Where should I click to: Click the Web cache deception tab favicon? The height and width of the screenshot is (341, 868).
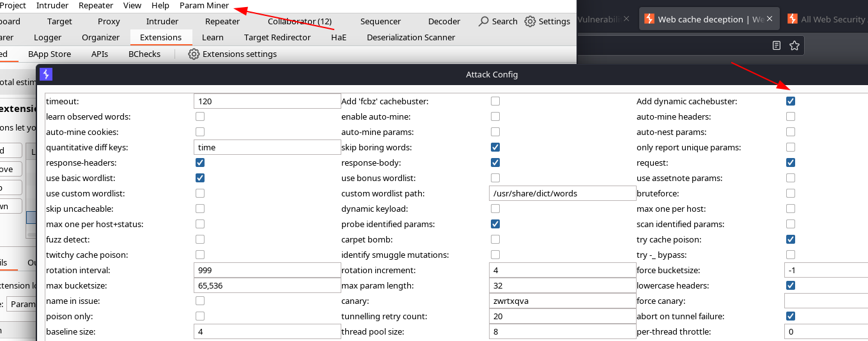point(649,19)
